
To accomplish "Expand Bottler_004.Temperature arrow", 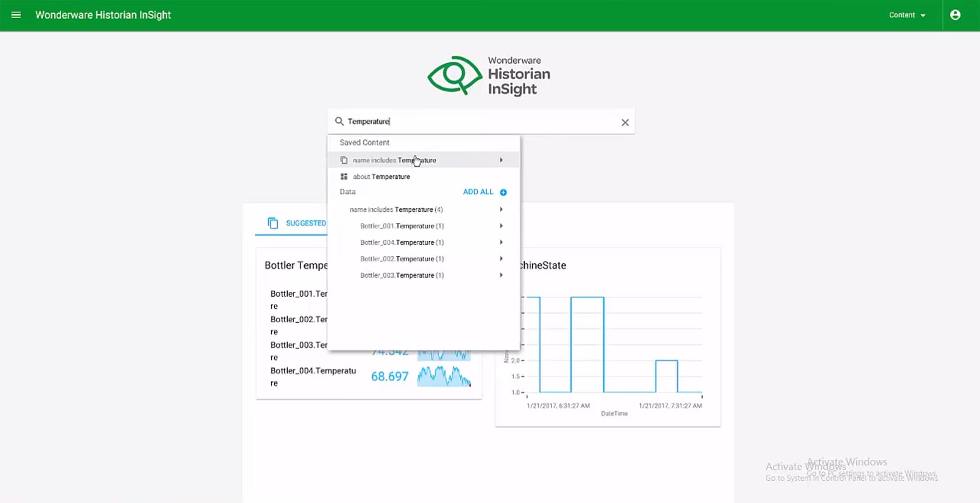I will click(501, 242).
